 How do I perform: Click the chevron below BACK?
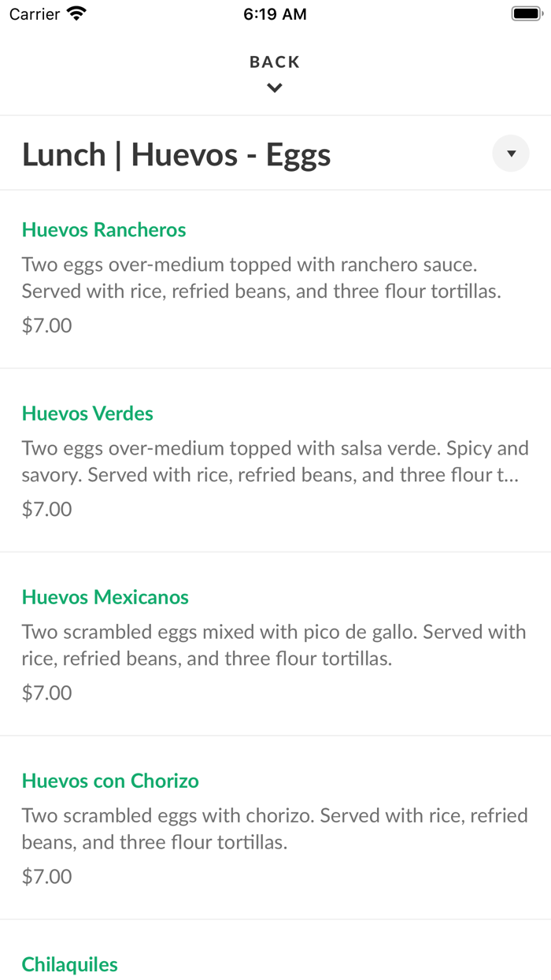(274, 87)
